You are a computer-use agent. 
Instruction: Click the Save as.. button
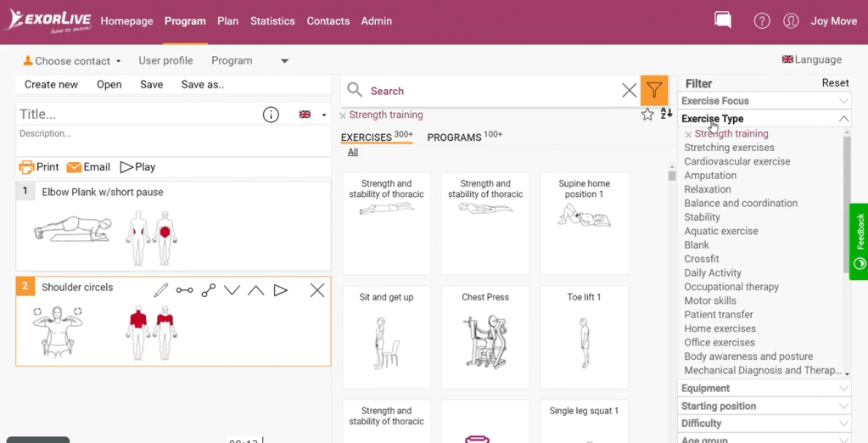coord(202,85)
